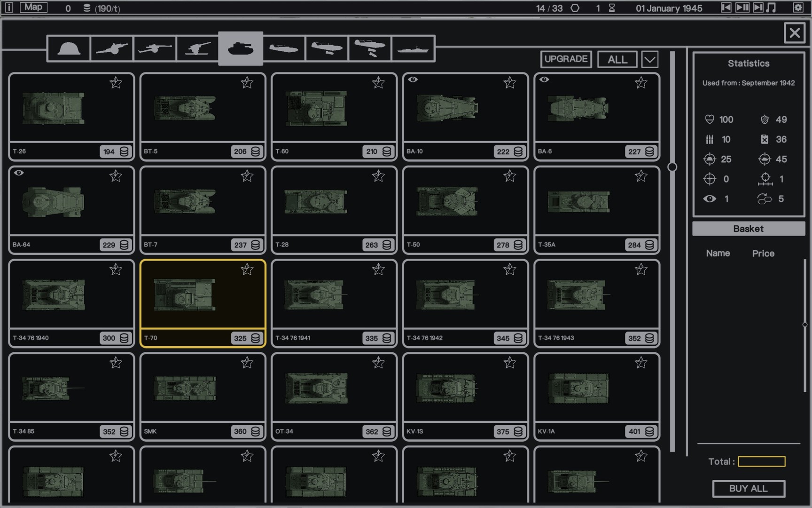Select the bomber aircraft category icon
Image resolution: width=812 pixels, height=508 pixels.
click(370, 48)
